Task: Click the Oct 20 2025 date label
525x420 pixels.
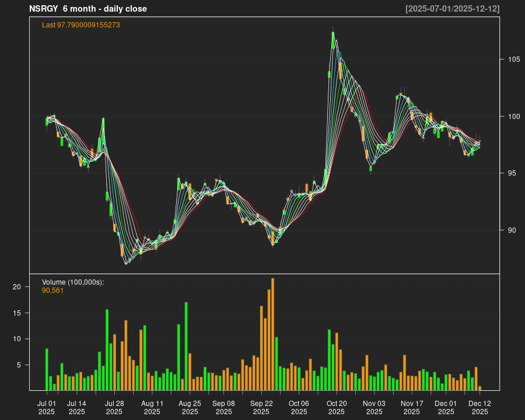Action: tap(337, 407)
